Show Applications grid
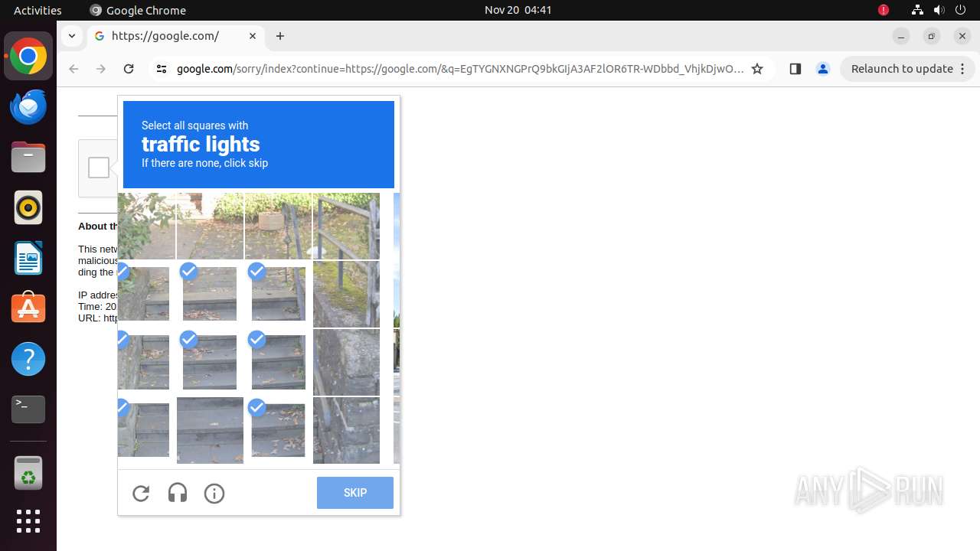 [28, 521]
